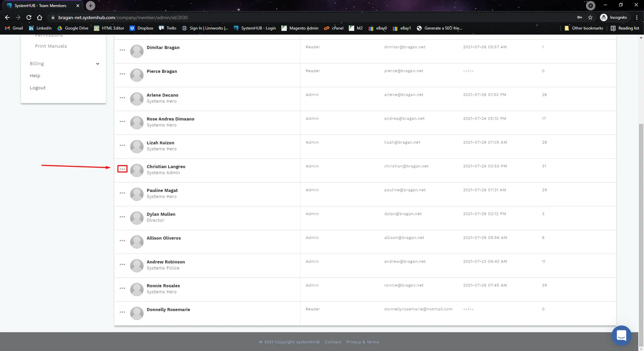Open options menu for Arlene Decano
Viewport: 644px width, 351px height.
point(122,97)
